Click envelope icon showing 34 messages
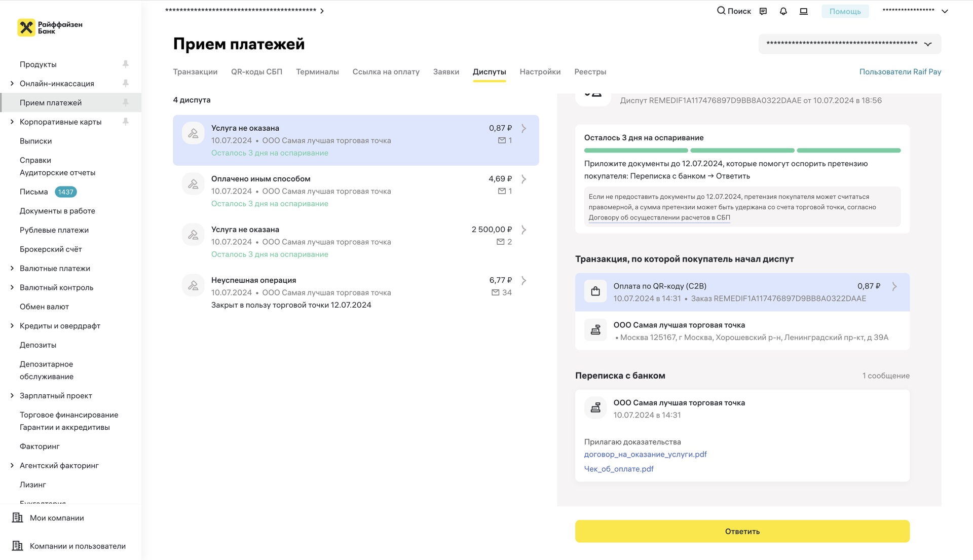Viewport: 973px width, 560px height. pos(496,292)
